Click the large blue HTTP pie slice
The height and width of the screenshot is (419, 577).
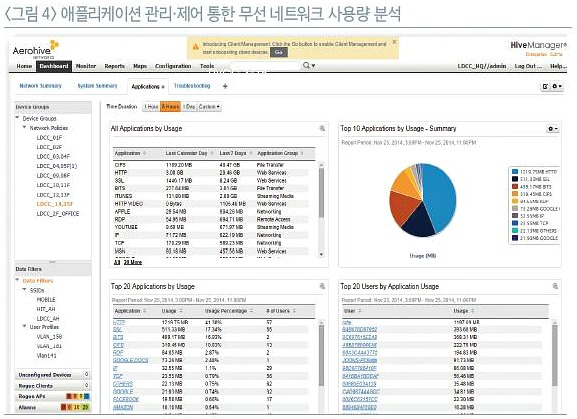coord(441,197)
